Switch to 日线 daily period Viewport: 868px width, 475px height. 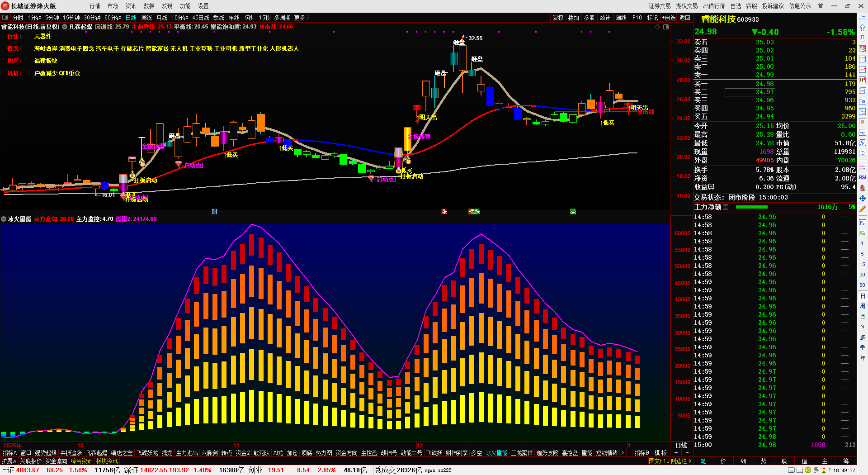pyautogui.click(x=131, y=18)
